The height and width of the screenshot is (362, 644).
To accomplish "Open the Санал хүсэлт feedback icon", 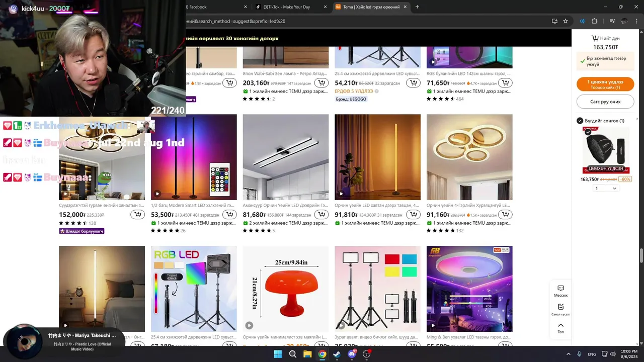I will pyautogui.click(x=560, y=310).
